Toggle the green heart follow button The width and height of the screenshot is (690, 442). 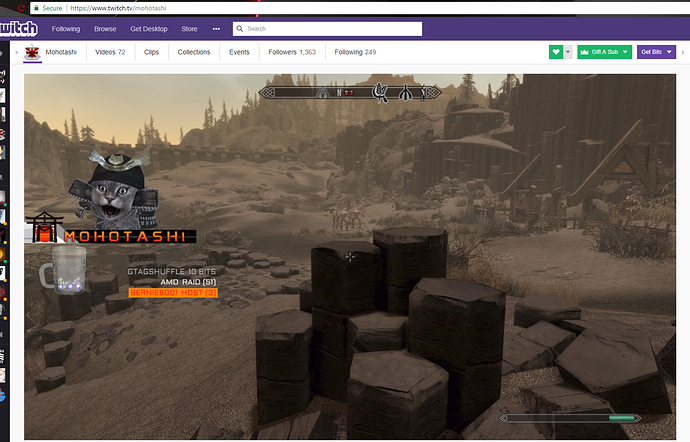[556, 52]
